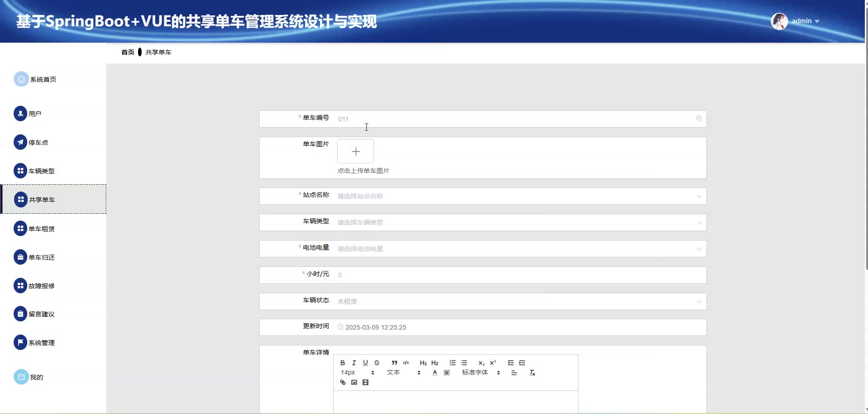
Task: Open the 车辆类型 sidebar menu
Action: [x=53, y=171]
